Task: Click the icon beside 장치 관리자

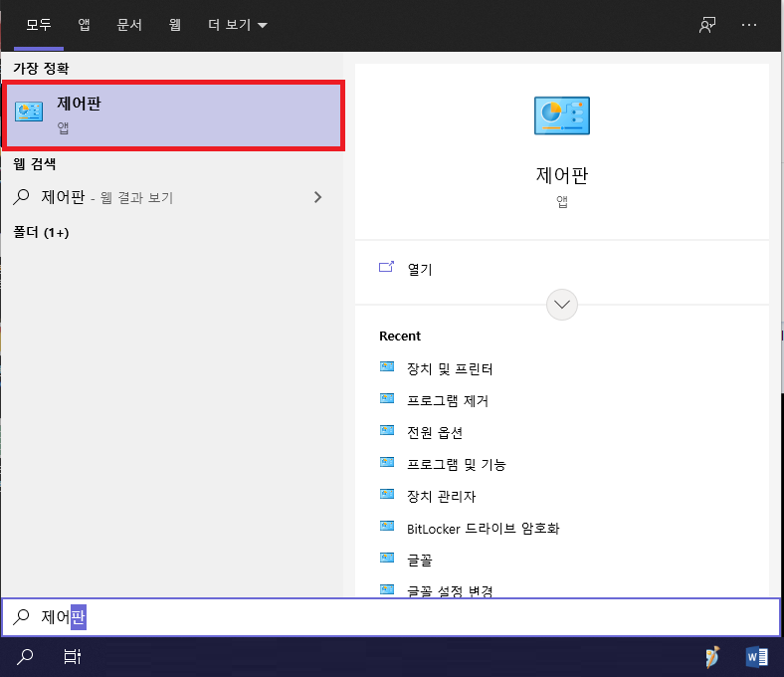Action: [387, 495]
